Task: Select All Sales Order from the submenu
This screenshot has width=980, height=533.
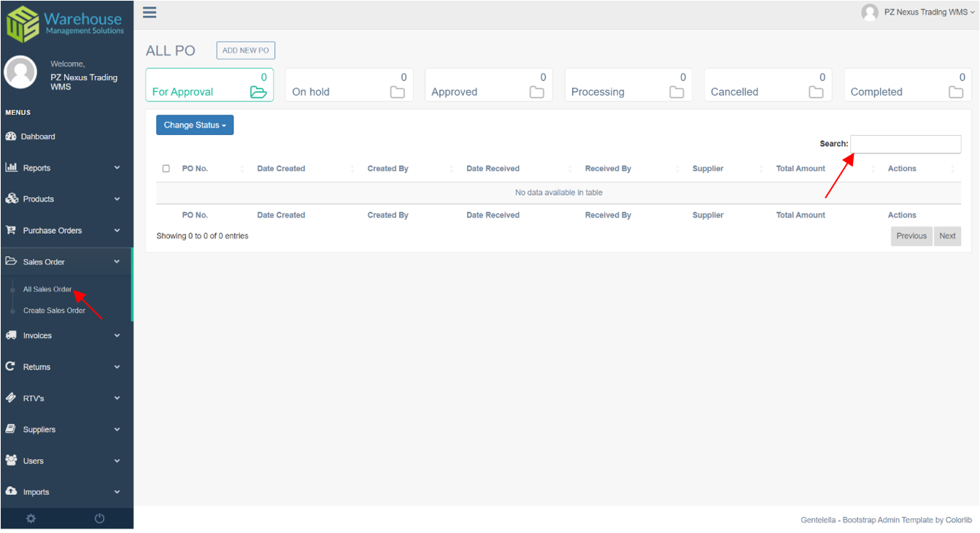Action: click(x=48, y=289)
